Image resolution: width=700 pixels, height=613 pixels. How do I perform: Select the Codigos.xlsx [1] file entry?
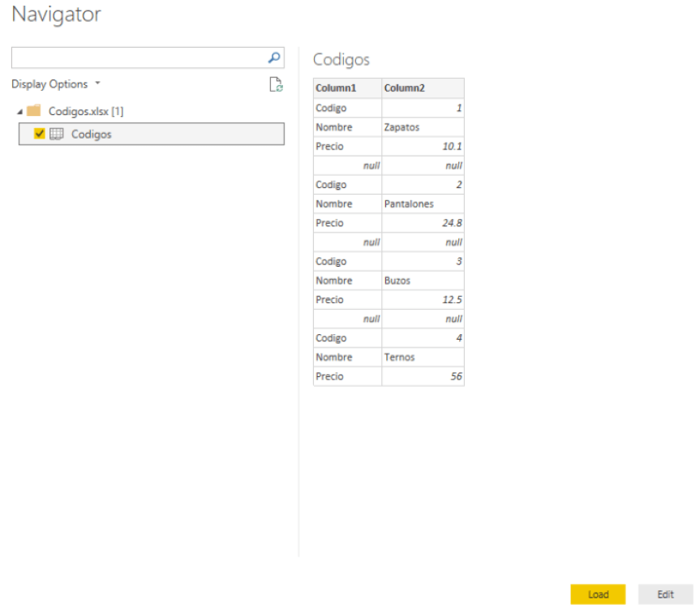coord(86,111)
